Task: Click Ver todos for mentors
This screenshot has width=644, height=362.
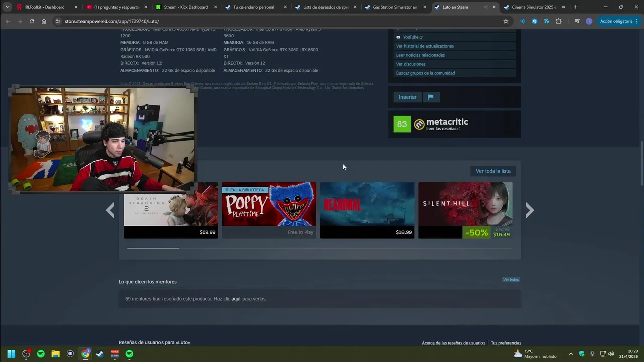Action: [511, 279]
